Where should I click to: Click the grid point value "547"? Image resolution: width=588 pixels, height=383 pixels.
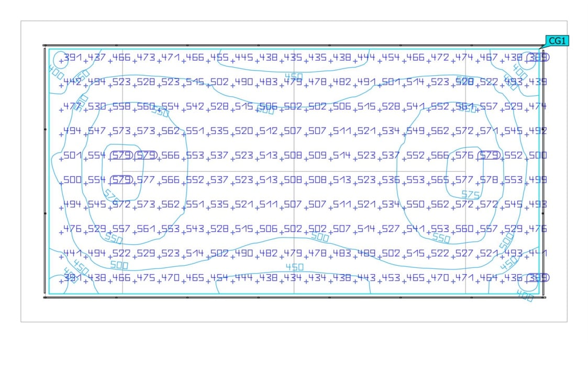tap(97, 131)
